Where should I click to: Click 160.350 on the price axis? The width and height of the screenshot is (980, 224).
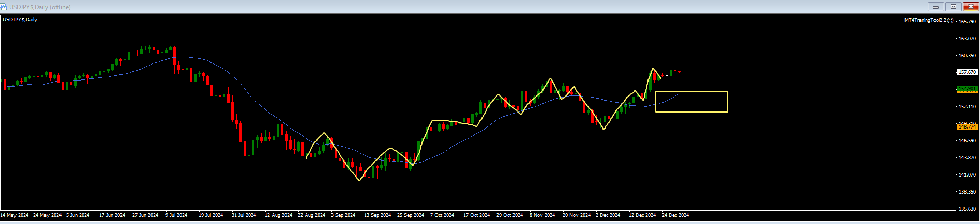point(967,56)
